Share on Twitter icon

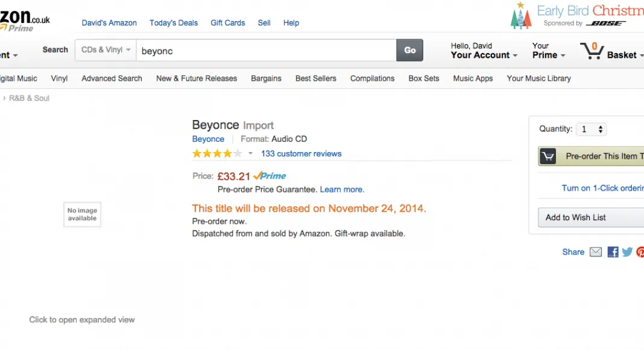point(627,252)
